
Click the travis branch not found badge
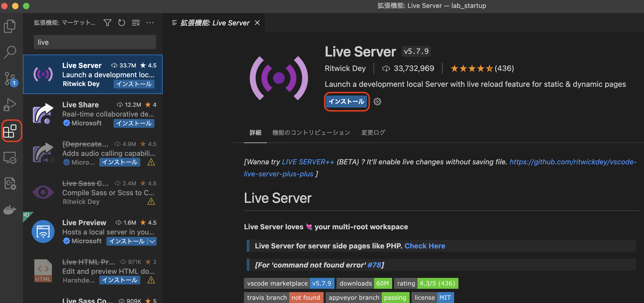coord(284,298)
